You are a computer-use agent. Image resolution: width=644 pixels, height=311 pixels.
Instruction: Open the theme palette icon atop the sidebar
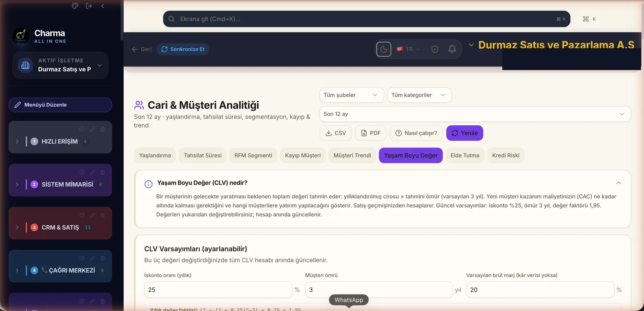click(x=75, y=6)
